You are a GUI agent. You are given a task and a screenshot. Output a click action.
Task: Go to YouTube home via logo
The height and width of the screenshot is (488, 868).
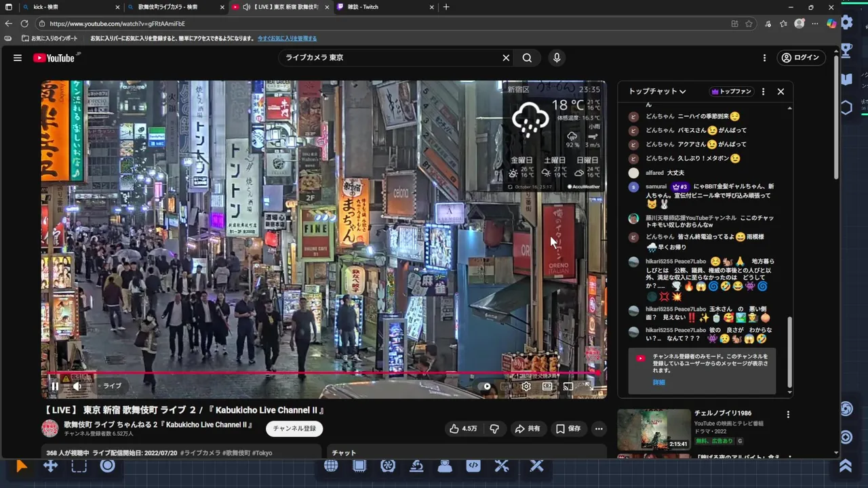click(x=54, y=58)
